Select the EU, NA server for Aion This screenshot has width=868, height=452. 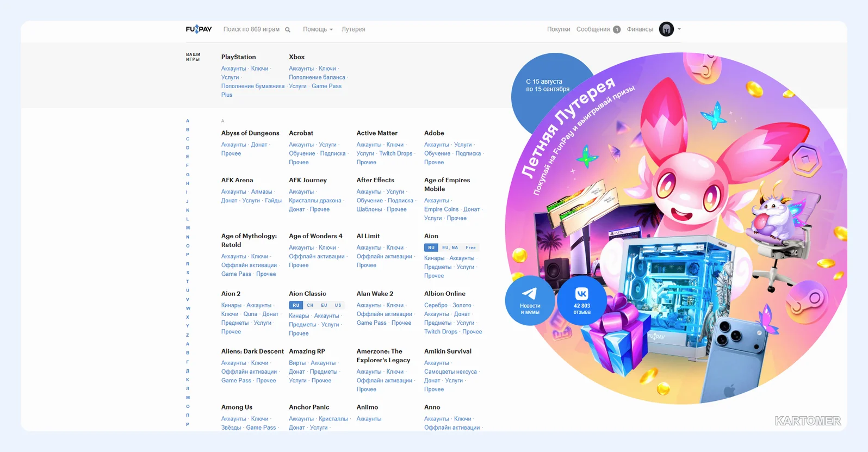click(450, 247)
